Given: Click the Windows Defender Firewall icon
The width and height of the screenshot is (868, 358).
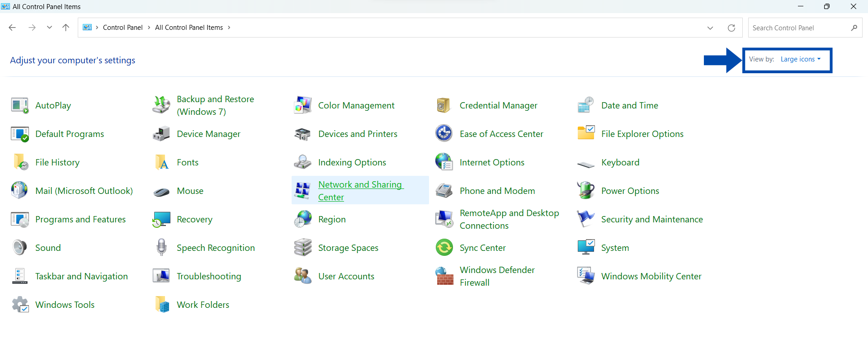Looking at the screenshot, I should (444, 276).
